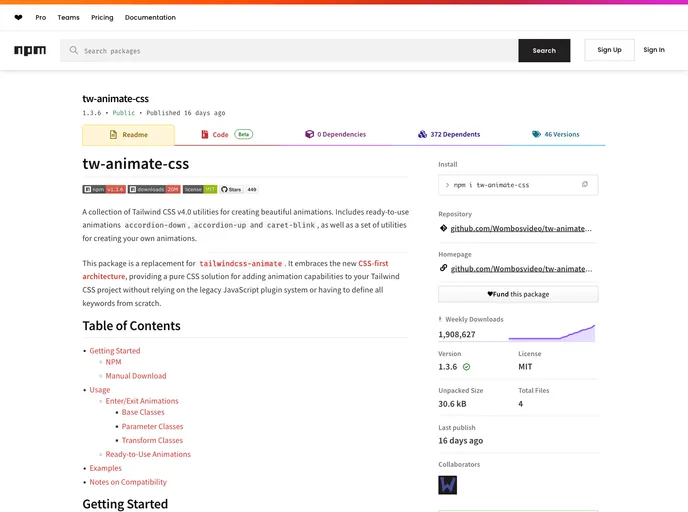Open the npm version badge
This screenshot has height=512, width=688.
(104, 189)
